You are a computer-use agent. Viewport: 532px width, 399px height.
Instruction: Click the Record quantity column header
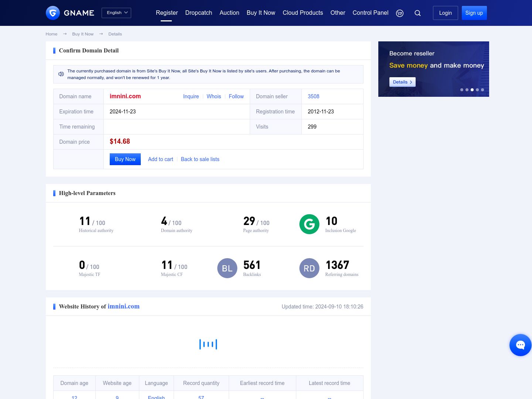[x=201, y=383]
